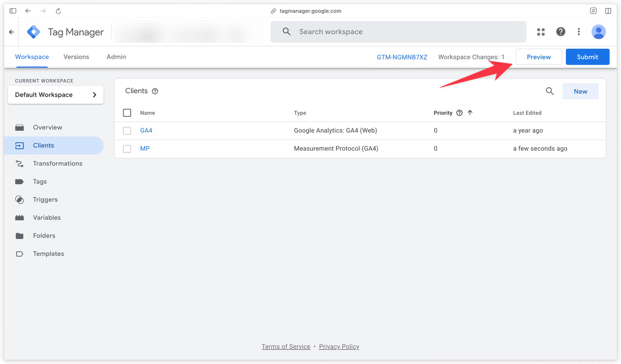Expand the Default Workspace selector
The image size is (621, 364).
coord(55,95)
